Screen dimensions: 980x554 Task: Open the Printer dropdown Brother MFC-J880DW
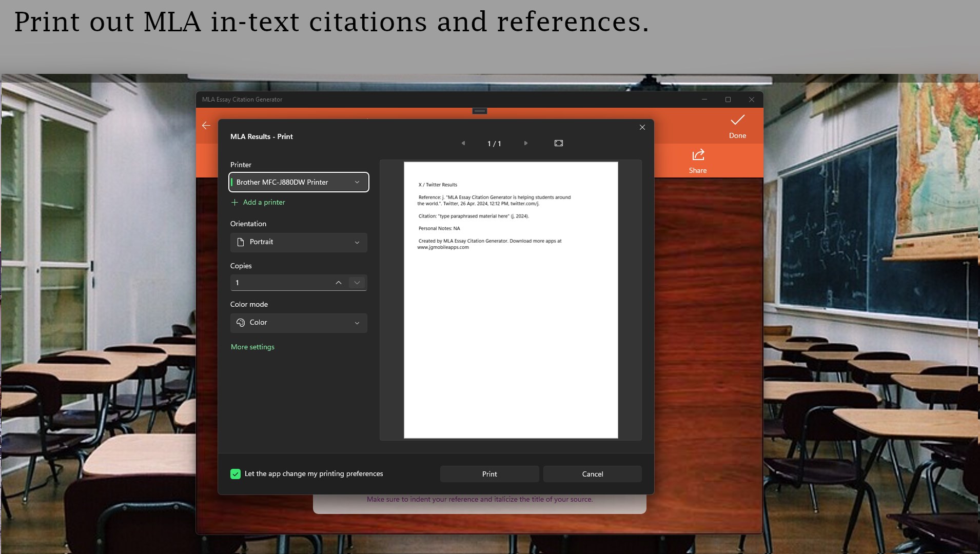tap(299, 182)
